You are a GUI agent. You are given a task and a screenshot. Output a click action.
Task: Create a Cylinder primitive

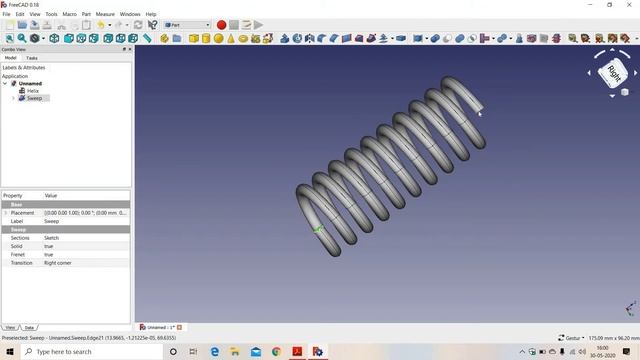[x=206, y=38]
